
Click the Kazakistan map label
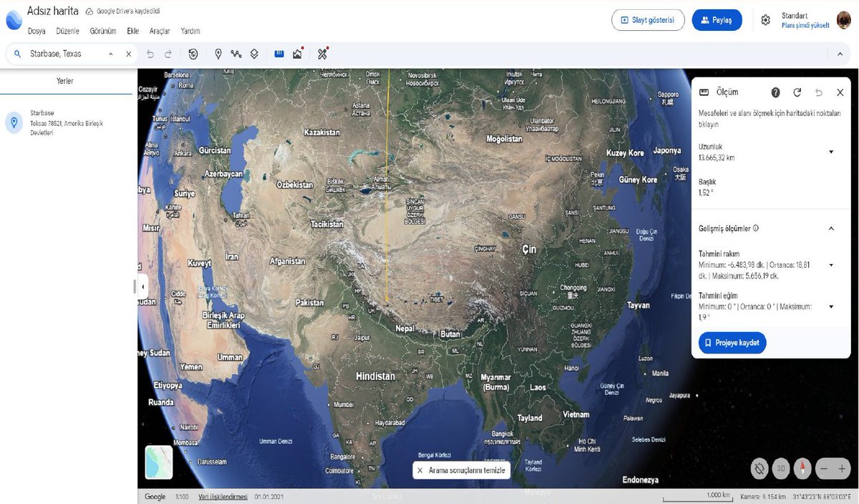click(x=322, y=132)
